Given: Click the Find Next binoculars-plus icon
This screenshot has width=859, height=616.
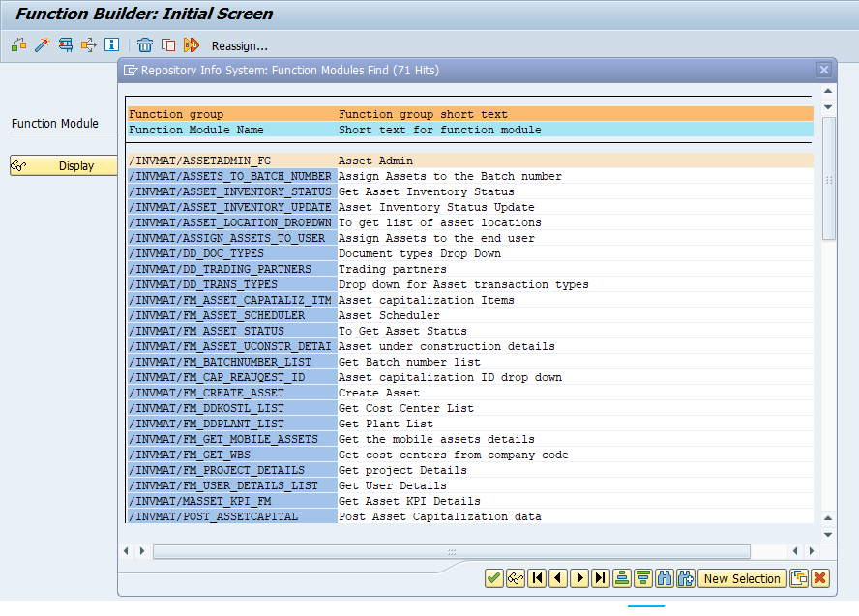Looking at the screenshot, I should coord(686,578).
